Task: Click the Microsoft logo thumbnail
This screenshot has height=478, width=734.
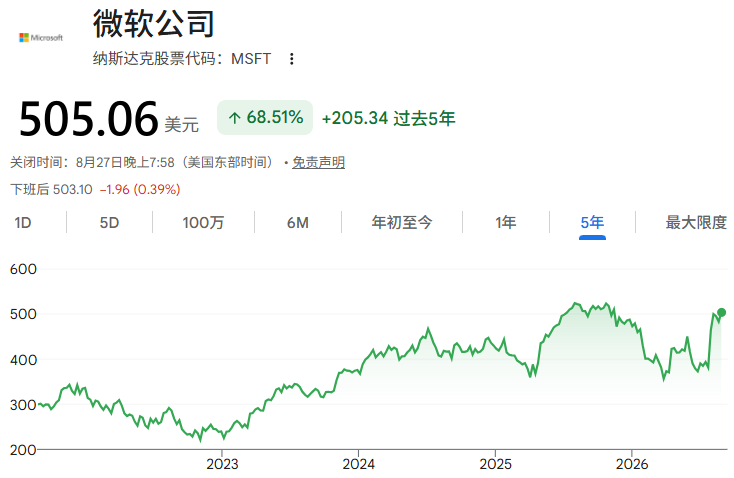Action: pos(41,37)
